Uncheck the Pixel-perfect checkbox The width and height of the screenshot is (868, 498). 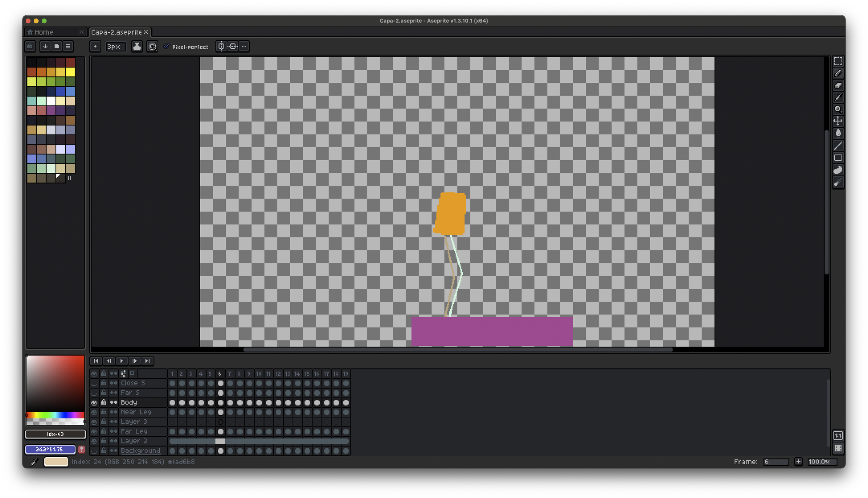click(166, 46)
